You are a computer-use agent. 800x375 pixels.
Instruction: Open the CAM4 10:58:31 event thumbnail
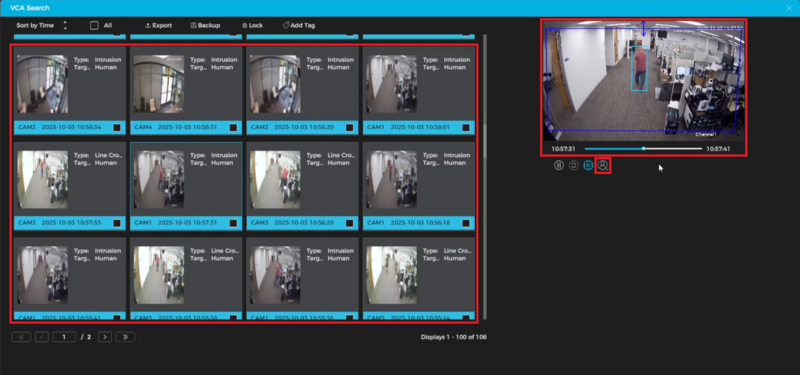[x=159, y=84]
